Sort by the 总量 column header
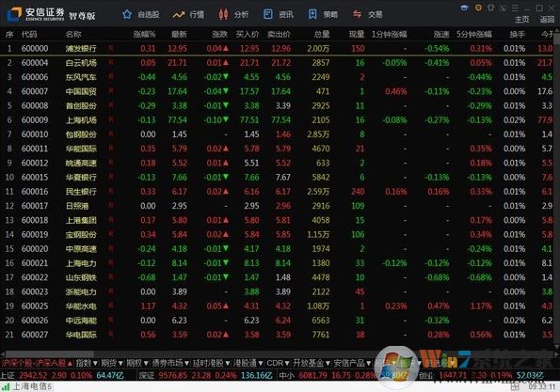Viewport: 560px width, 392px height. tap(322, 35)
